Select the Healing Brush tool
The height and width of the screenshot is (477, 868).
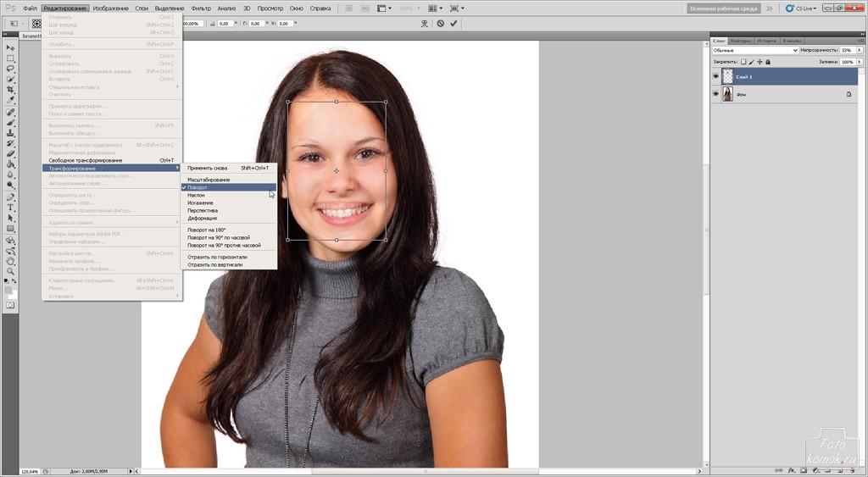[x=10, y=113]
